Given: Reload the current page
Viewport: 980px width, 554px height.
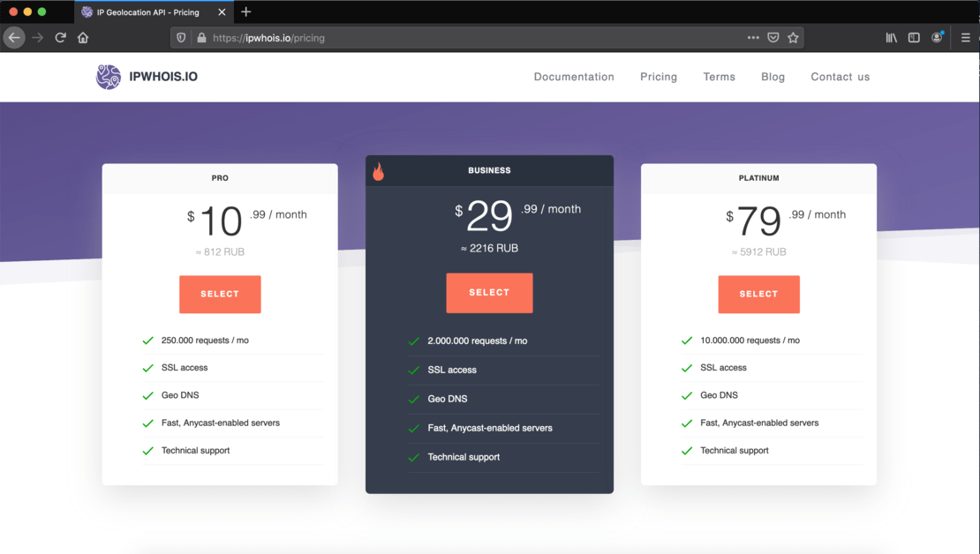Looking at the screenshot, I should click(60, 37).
